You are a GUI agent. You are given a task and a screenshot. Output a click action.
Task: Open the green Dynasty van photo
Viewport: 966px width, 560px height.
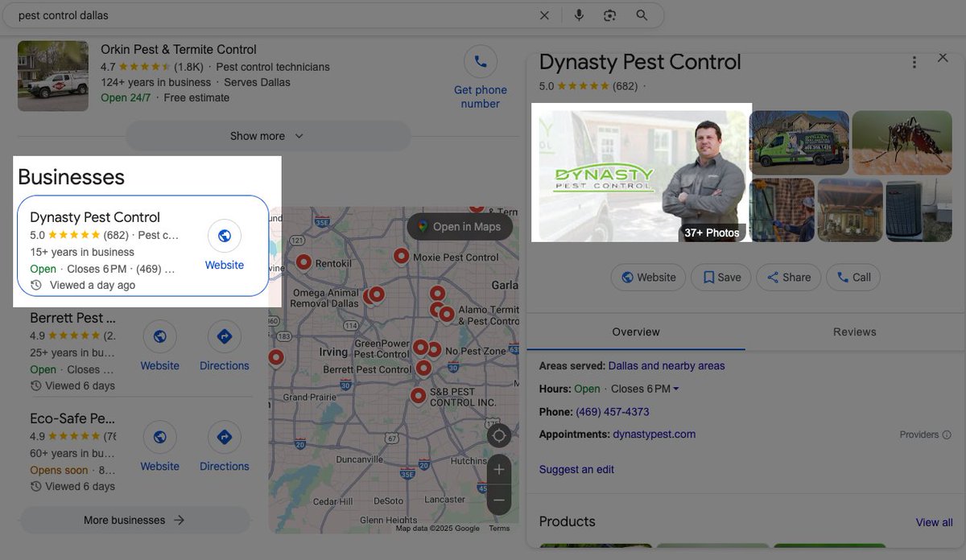pyautogui.click(x=799, y=143)
